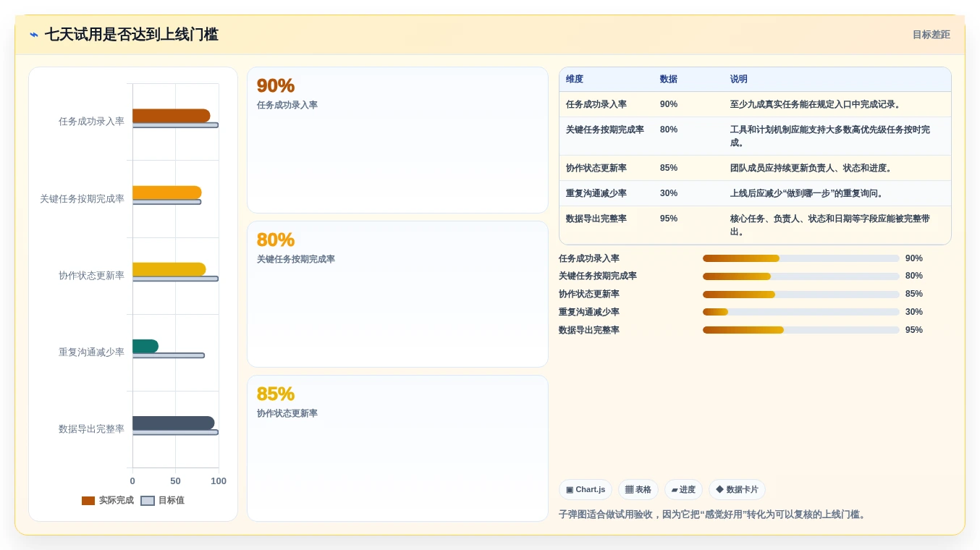Click the 数据卡片 tag chip
The width and height of the screenshot is (980, 550).
(737, 490)
